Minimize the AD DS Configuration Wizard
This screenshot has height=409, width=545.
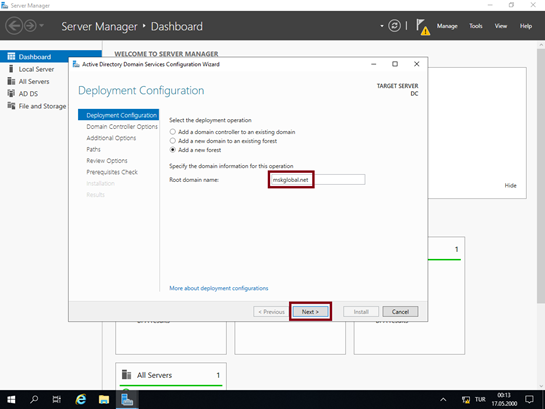tap(374, 64)
